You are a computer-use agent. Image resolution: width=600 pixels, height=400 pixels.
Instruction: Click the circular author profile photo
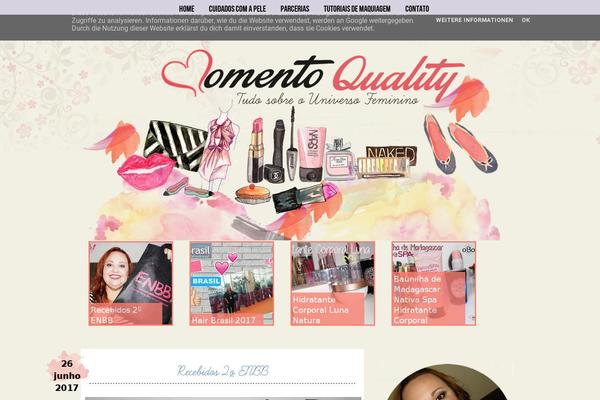[446, 383]
